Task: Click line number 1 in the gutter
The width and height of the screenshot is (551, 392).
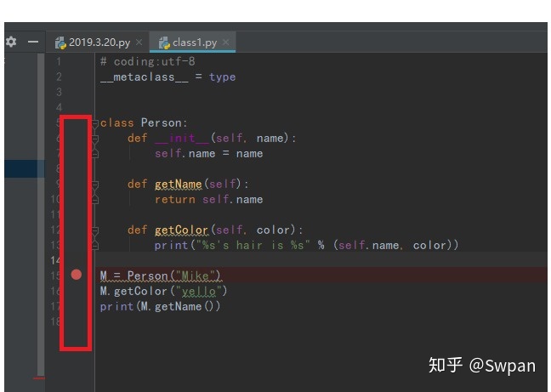Action: (59, 62)
